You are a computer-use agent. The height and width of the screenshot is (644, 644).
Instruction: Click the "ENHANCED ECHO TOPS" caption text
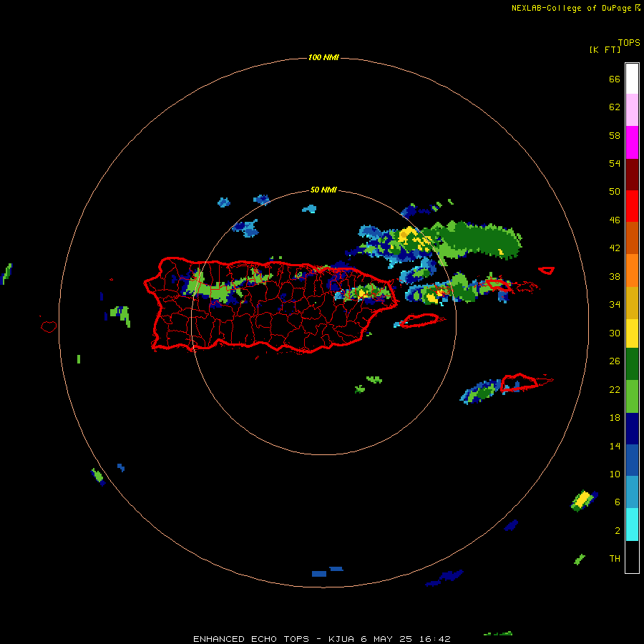tap(251, 639)
